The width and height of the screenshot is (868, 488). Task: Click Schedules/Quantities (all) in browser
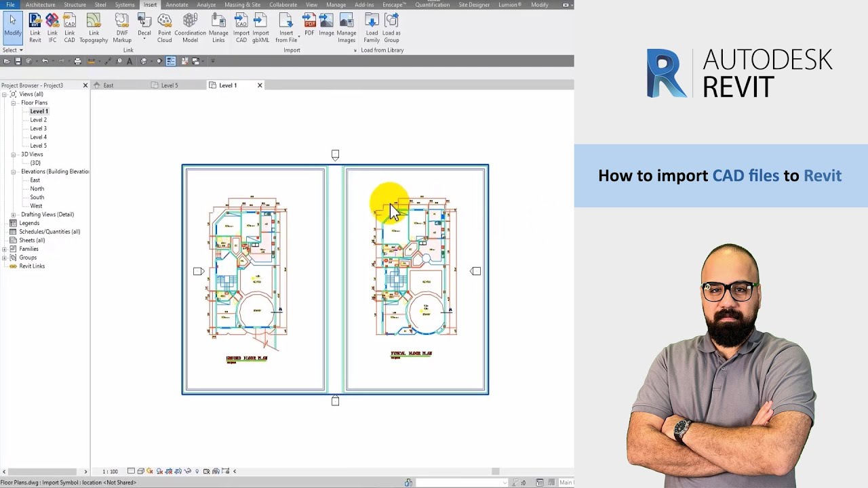50,232
